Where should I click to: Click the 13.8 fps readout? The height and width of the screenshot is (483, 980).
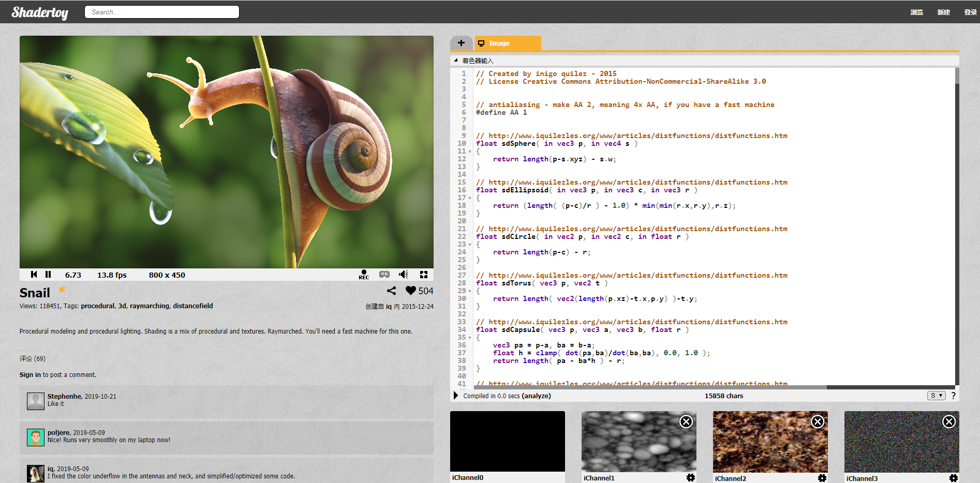112,275
